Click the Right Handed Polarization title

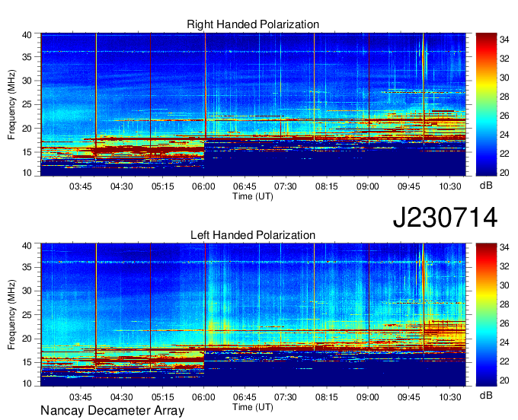[x=253, y=24]
